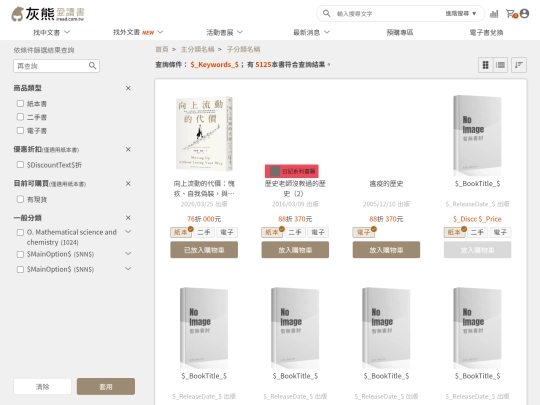Check the second $MainOption$ checkbox

20,269
